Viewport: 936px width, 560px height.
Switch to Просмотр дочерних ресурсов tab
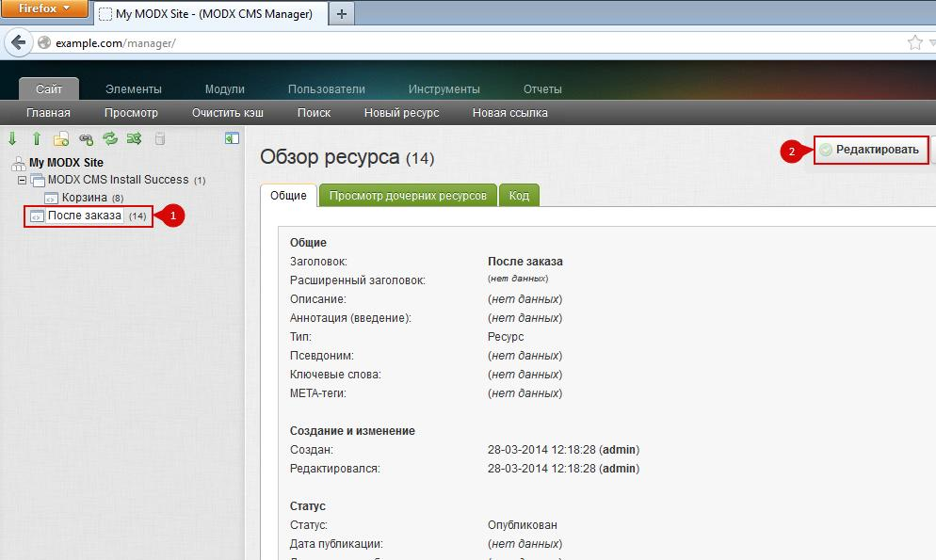pyautogui.click(x=407, y=196)
